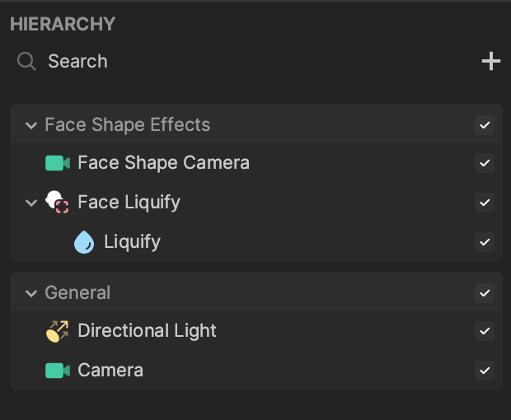The height and width of the screenshot is (420, 511).
Task: Collapse the Face Shape Effects group
Action: coord(31,125)
